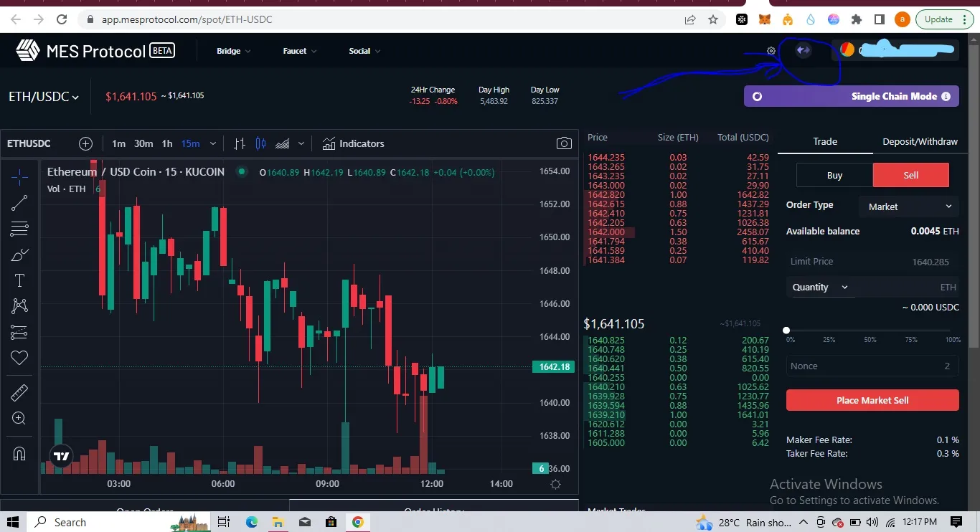This screenshot has width=980, height=532.
Task: Select the crosshair cursor tool
Action: 19,176
